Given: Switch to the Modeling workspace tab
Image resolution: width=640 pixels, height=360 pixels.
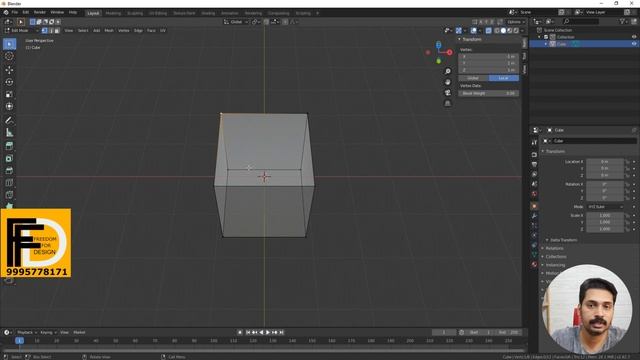Looking at the screenshot, I should coord(113,13).
